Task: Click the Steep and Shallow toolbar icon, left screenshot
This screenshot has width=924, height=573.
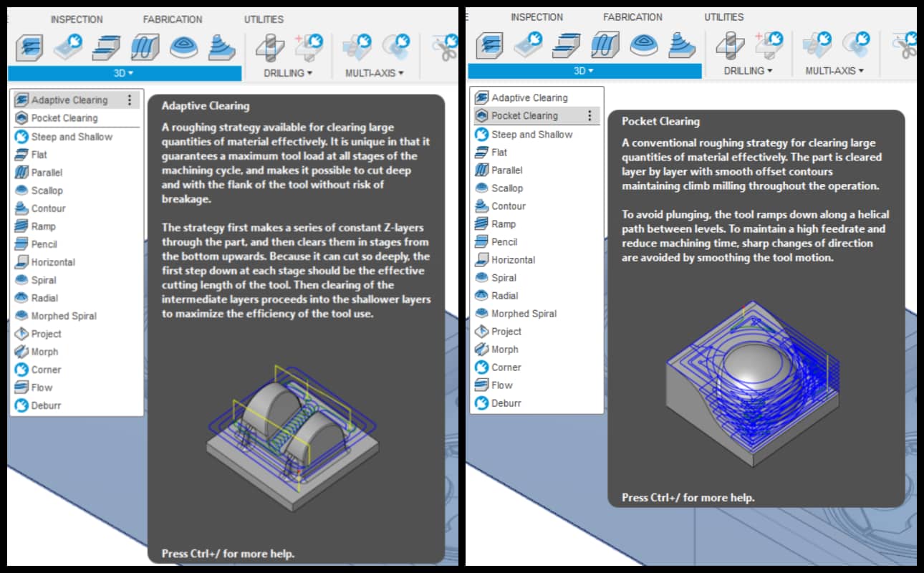Action: (68, 47)
